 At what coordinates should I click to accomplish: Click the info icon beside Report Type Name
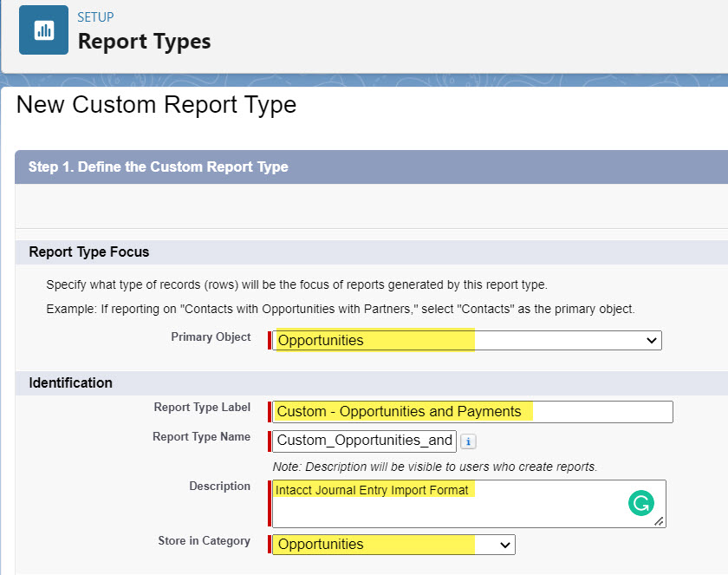[468, 441]
